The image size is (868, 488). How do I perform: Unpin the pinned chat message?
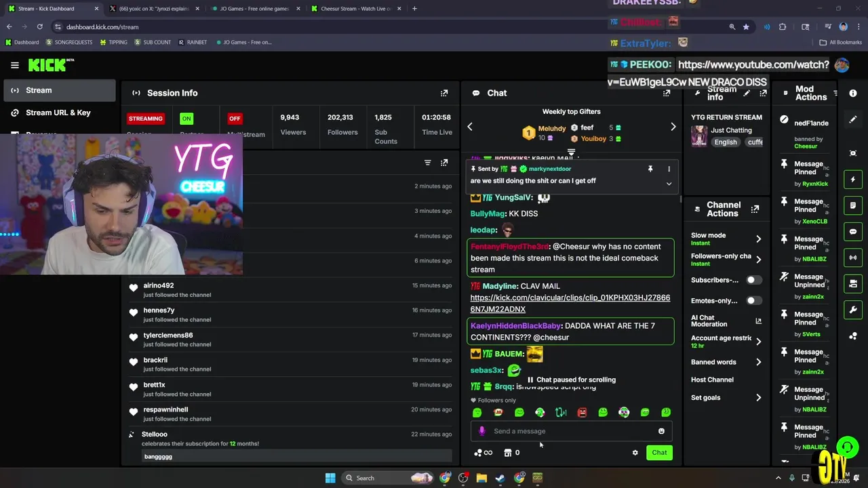[x=650, y=169]
